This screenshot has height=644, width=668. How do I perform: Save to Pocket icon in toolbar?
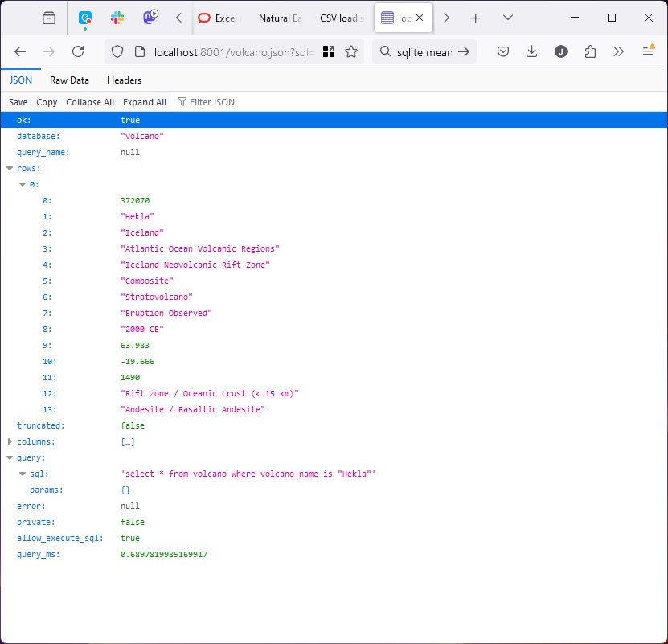point(503,51)
